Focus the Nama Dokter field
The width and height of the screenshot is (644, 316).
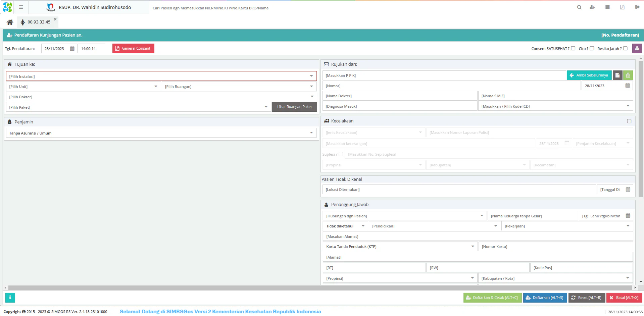(x=400, y=96)
